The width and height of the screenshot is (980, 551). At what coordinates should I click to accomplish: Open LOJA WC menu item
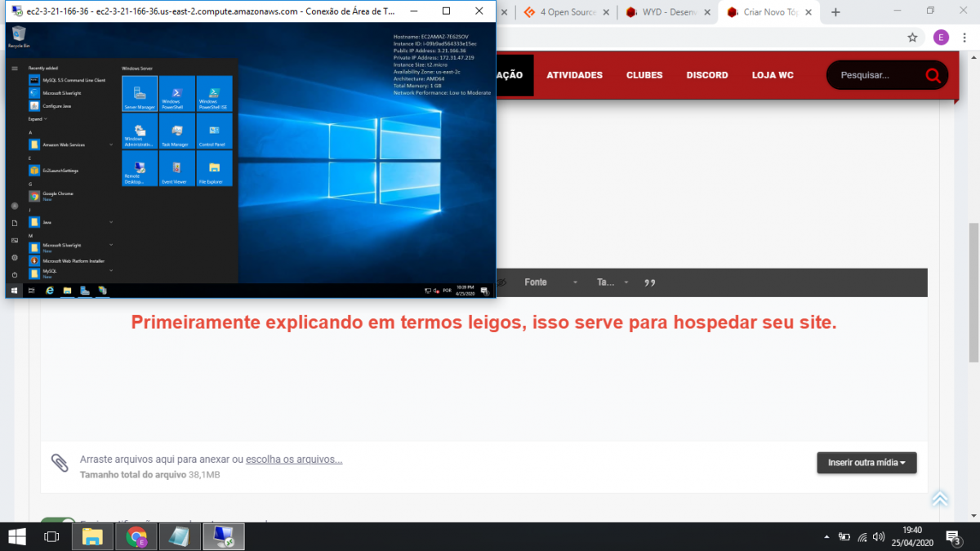[773, 75]
